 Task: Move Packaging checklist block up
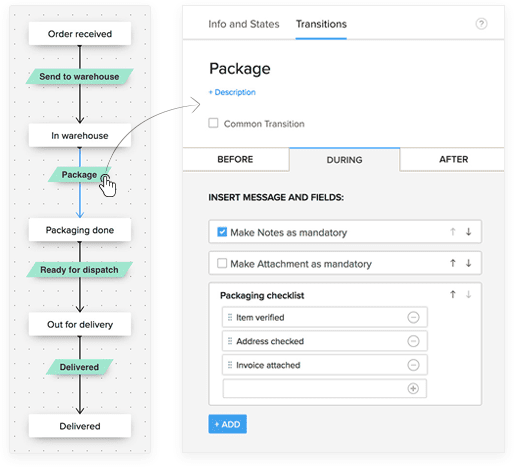tap(453, 294)
